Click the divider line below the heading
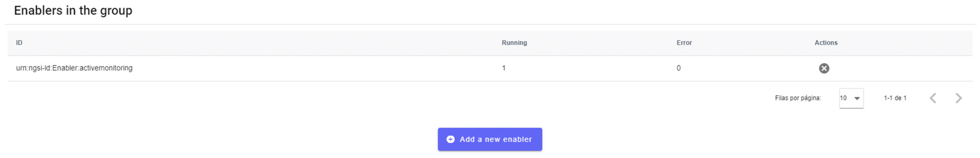 point(490,24)
